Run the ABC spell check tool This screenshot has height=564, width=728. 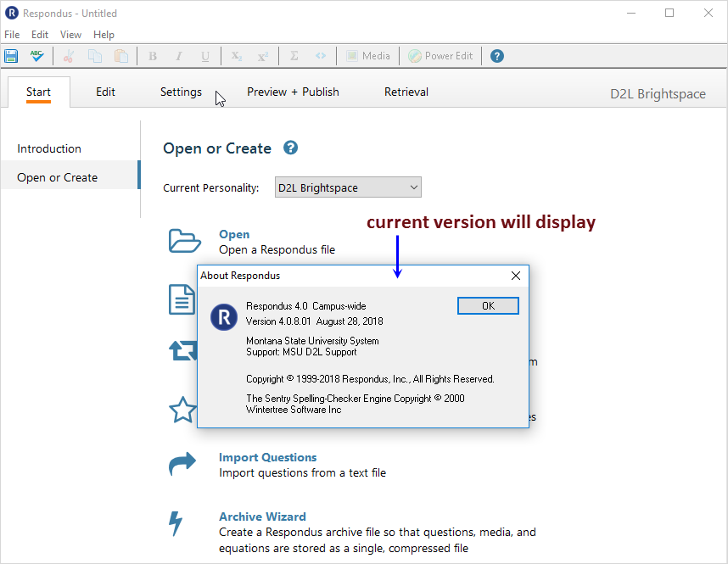coord(37,56)
